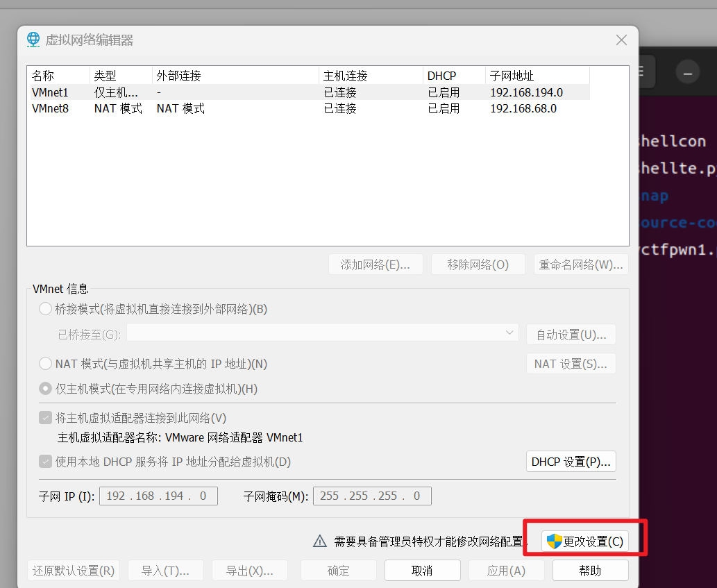This screenshot has height=588, width=717.
Task: Click the 取消 button
Action: tap(422, 570)
